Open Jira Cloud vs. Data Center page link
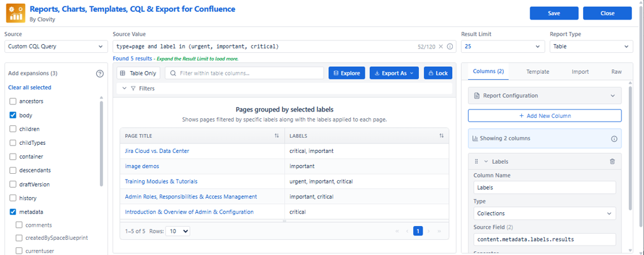This screenshot has height=255, width=644. (157, 151)
